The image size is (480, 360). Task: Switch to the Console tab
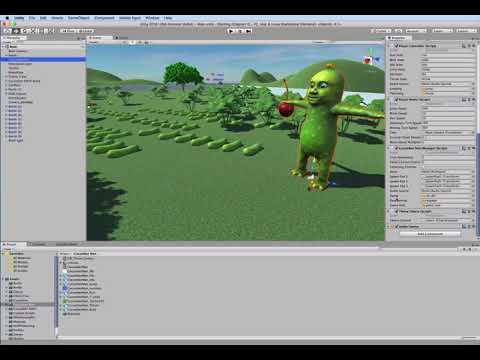click(39, 244)
